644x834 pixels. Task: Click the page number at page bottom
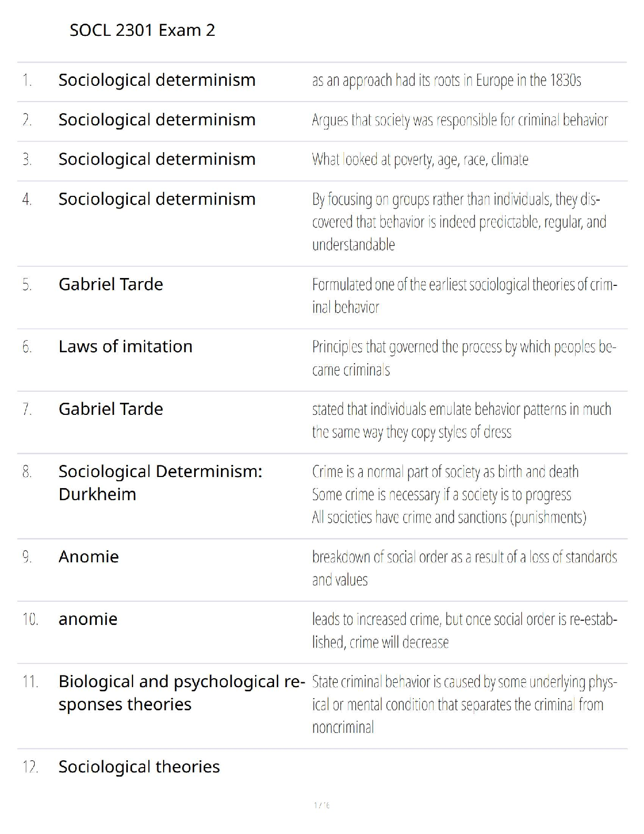[x=321, y=805]
